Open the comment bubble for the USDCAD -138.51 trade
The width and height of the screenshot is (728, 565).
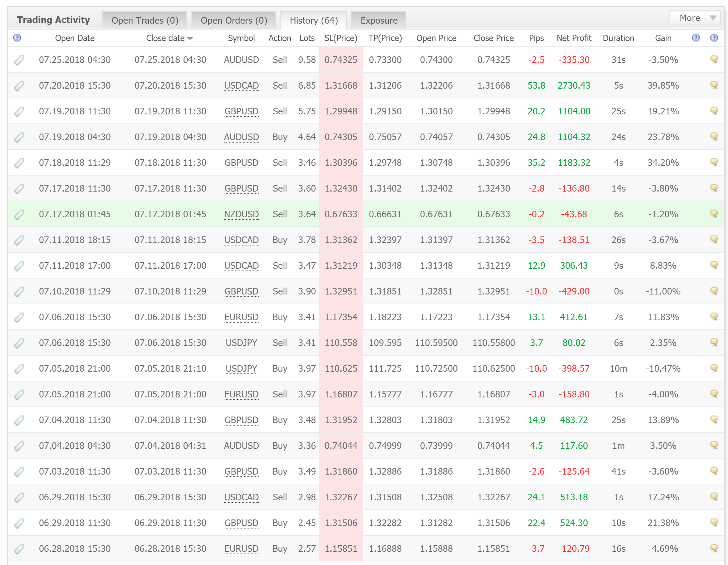[714, 240]
